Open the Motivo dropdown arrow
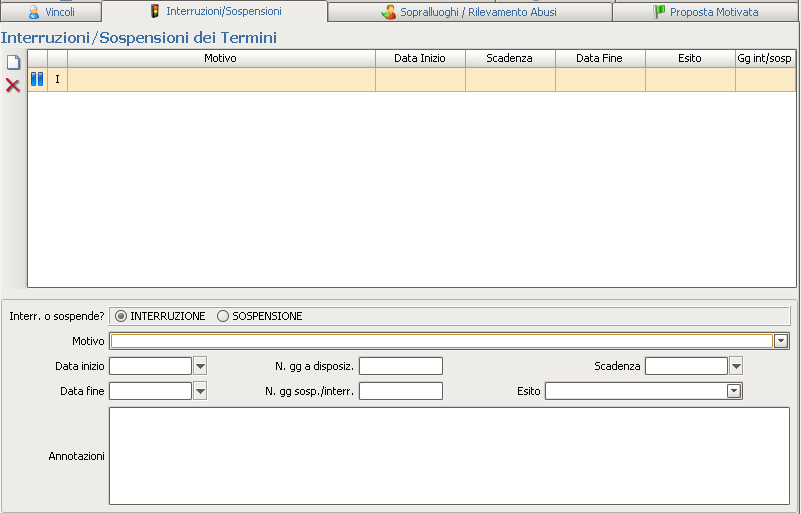 click(x=781, y=341)
